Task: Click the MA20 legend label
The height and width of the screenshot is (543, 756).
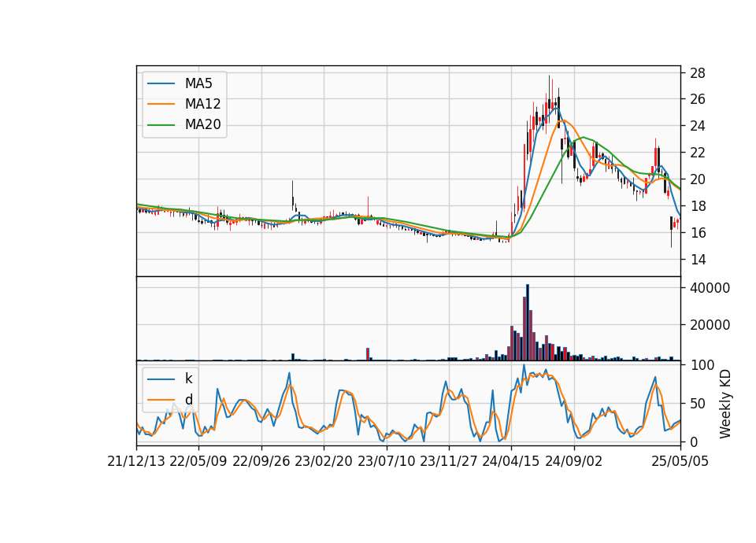Action: (202, 125)
